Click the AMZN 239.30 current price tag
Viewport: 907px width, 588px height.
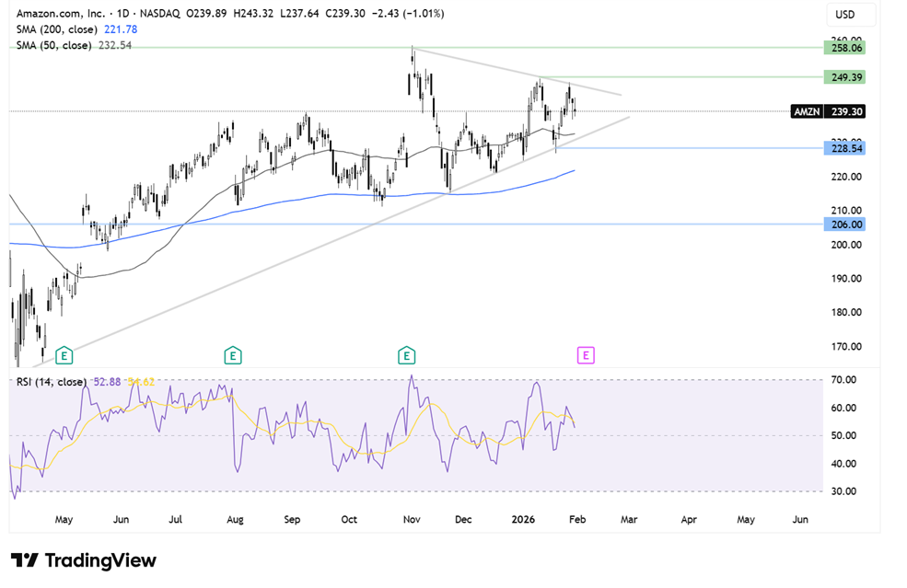click(x=828, y=111)
